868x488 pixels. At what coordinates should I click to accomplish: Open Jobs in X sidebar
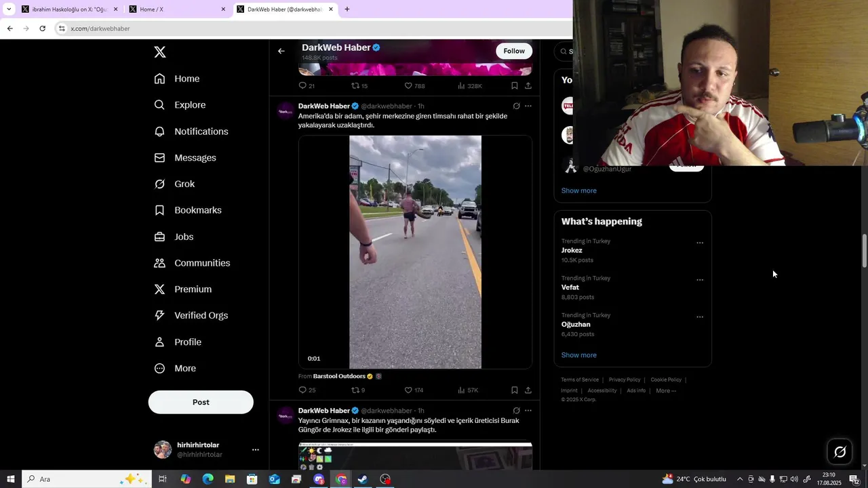coord(174,237)
